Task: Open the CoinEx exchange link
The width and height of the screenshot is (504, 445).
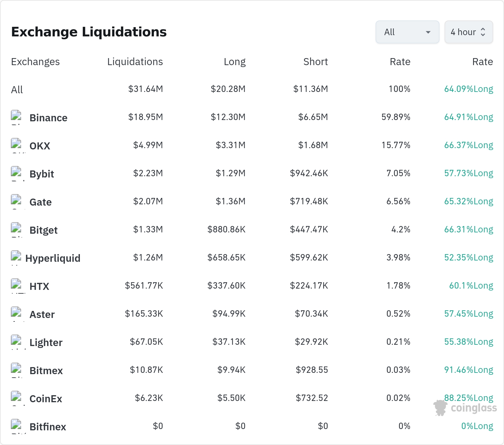Action: click(x=46, y=399)
